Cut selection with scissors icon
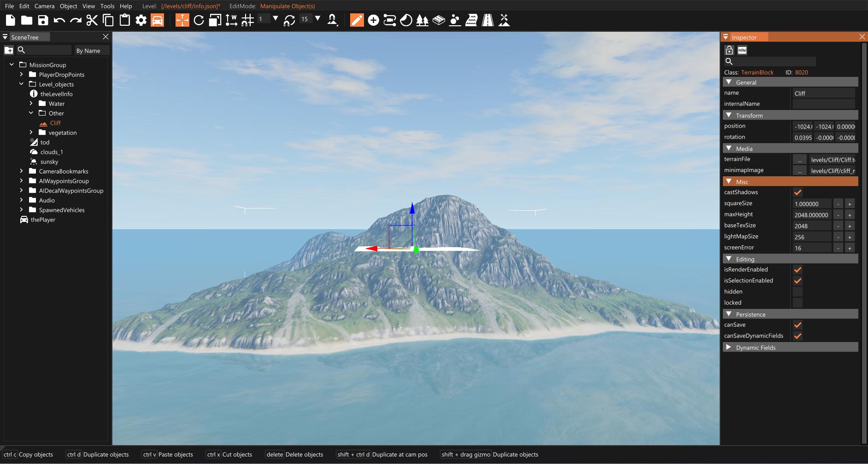 pos(92,20)
